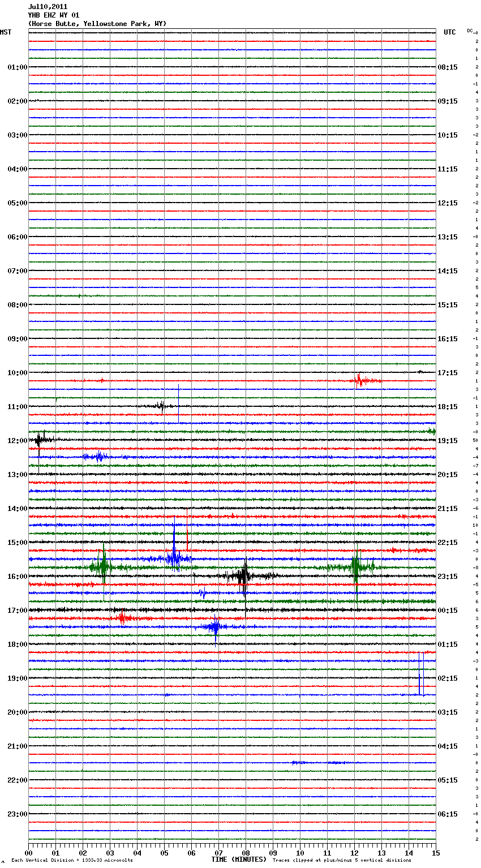Select the 12:00 MST row label
The image size is (481, 868).
(x=17, y=441)
